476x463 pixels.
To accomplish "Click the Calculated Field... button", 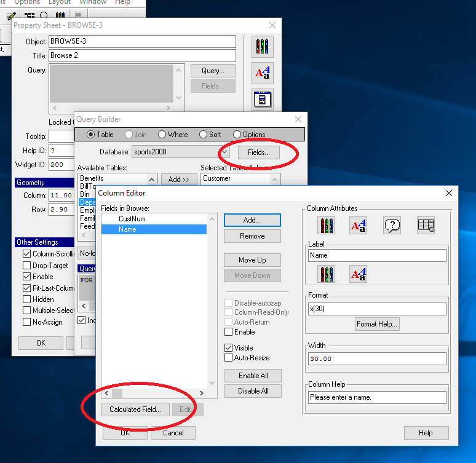I will point(135,410).
